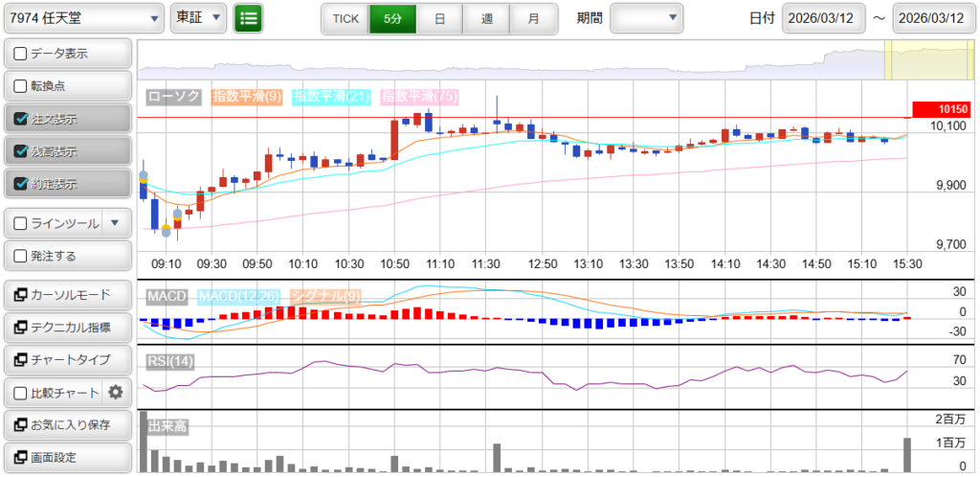Click the red 10150 price label
This screenshot has height=477, width=980.
click(x=942, y=109)
